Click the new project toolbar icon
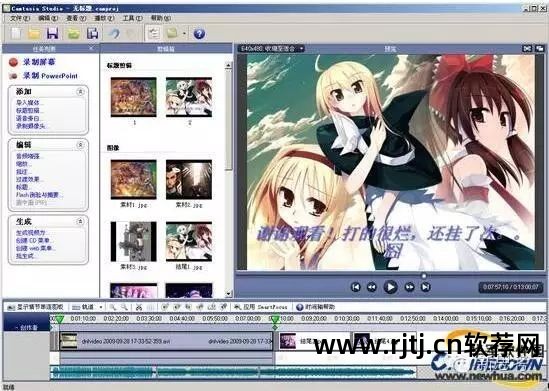 (16, 34)
